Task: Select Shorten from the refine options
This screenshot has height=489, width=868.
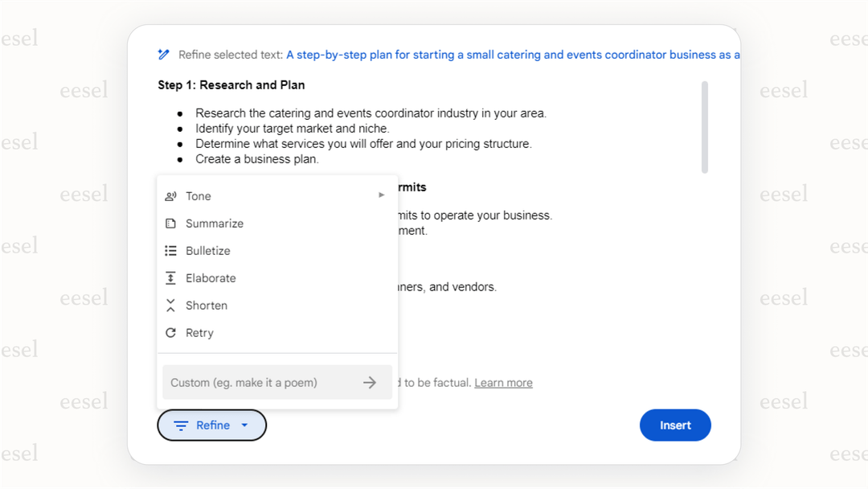Action: pyautogui.click(x=207, y=305)
